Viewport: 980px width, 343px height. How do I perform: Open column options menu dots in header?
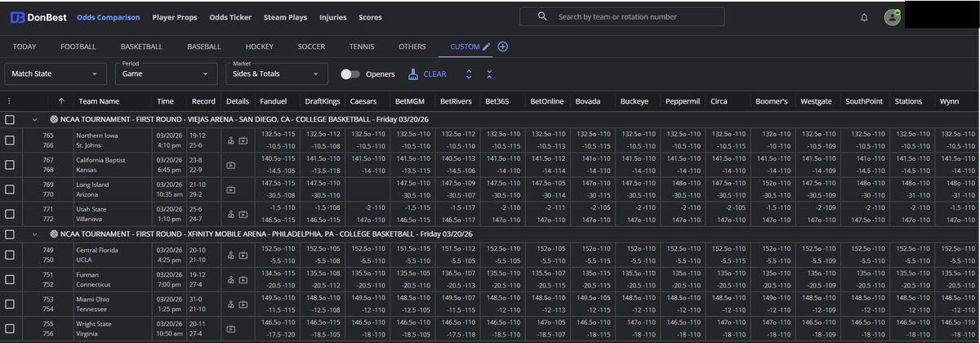tap(9, 101)
